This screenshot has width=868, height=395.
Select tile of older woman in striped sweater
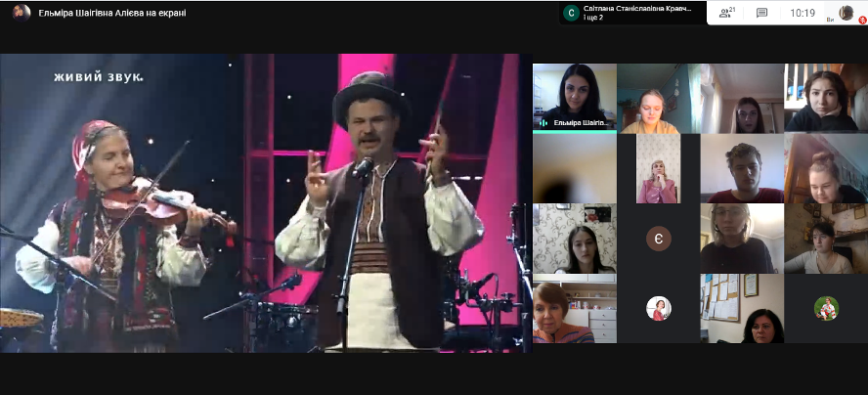[x=575, y=309]
